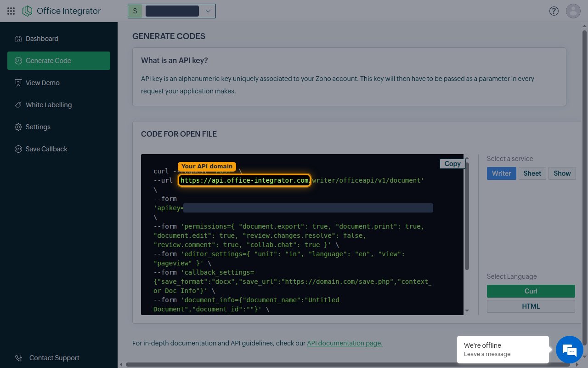Click the Settings gear icon
The image size is (588, 368).
tap(18, 127)
